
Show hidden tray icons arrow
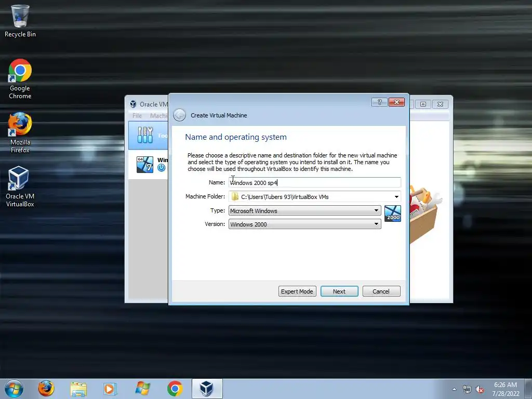[454, 389]
